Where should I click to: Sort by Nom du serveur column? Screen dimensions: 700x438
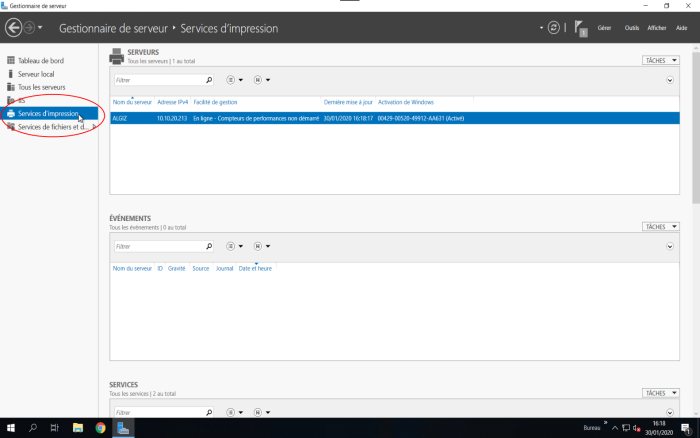pyautogui.click(x=132, y=102)
